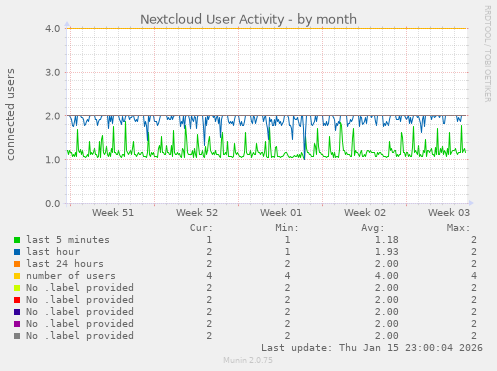Click the y-axis value 0.0

[x=53, y=203]
